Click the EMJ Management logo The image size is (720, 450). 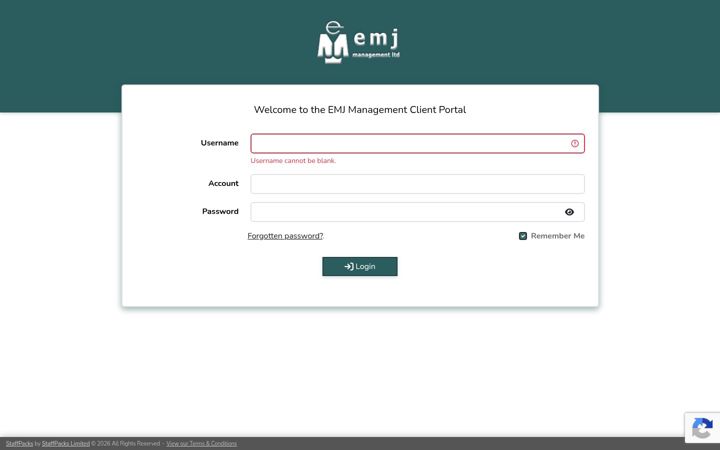tap(359, 42)
